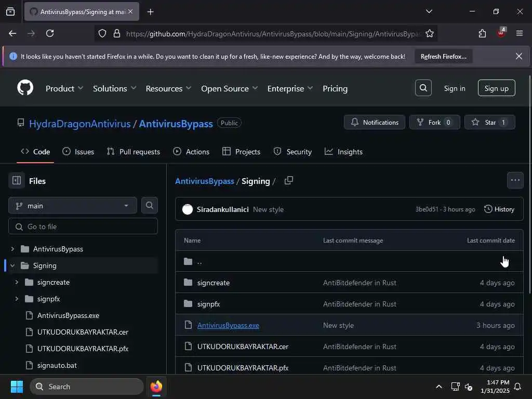Click the GitHub logo icon

(x=25, y=88)
